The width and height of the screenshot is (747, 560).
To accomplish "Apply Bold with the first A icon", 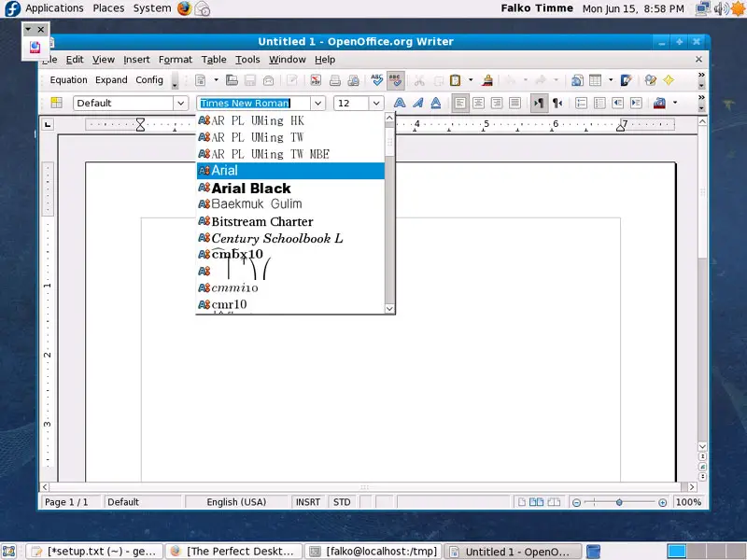I will (400, 103).
